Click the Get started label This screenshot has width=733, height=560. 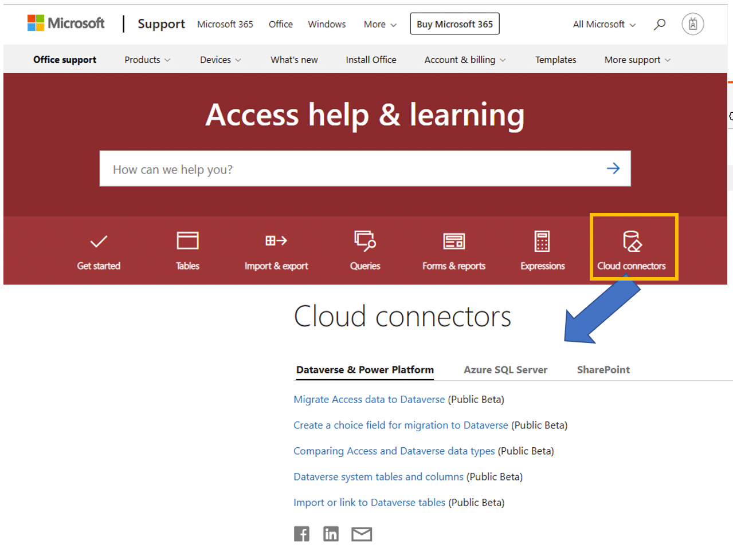click(x=99, y=266)
